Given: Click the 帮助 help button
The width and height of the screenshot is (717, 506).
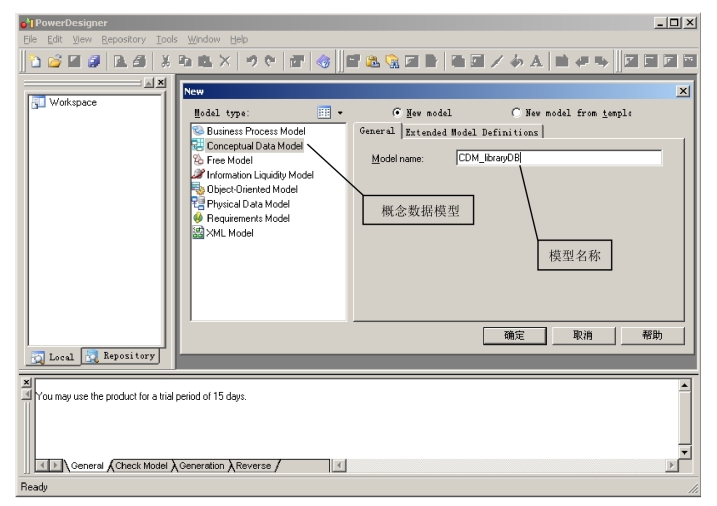Looking at the screenshot, I should click(652, 336).
